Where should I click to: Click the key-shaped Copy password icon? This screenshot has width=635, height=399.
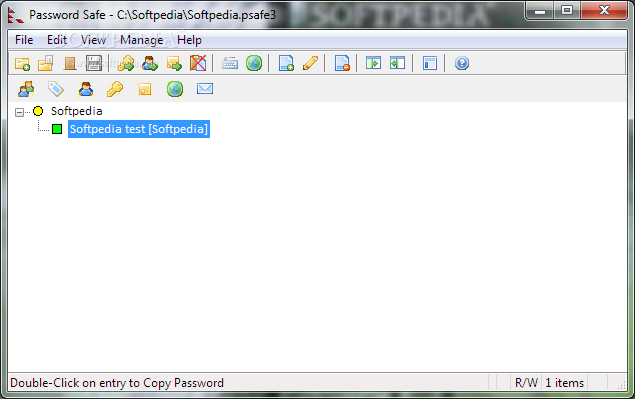tap(115, 89)
